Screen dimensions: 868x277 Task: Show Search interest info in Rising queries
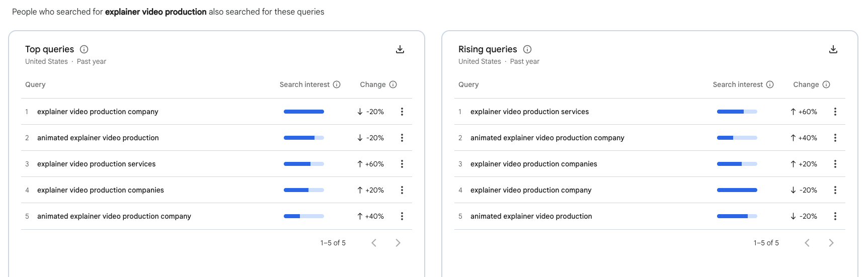(x=770, y=84)
